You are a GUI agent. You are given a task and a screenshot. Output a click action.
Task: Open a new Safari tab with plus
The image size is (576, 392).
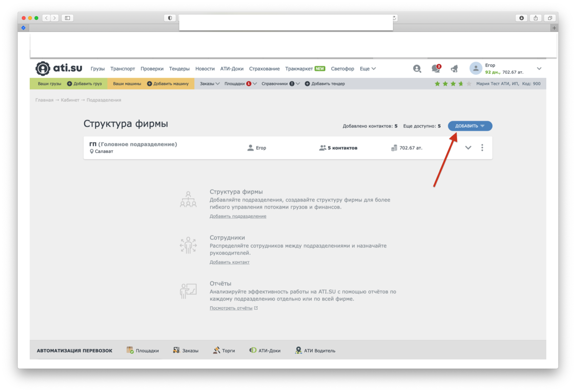click(x=554, y=28)
